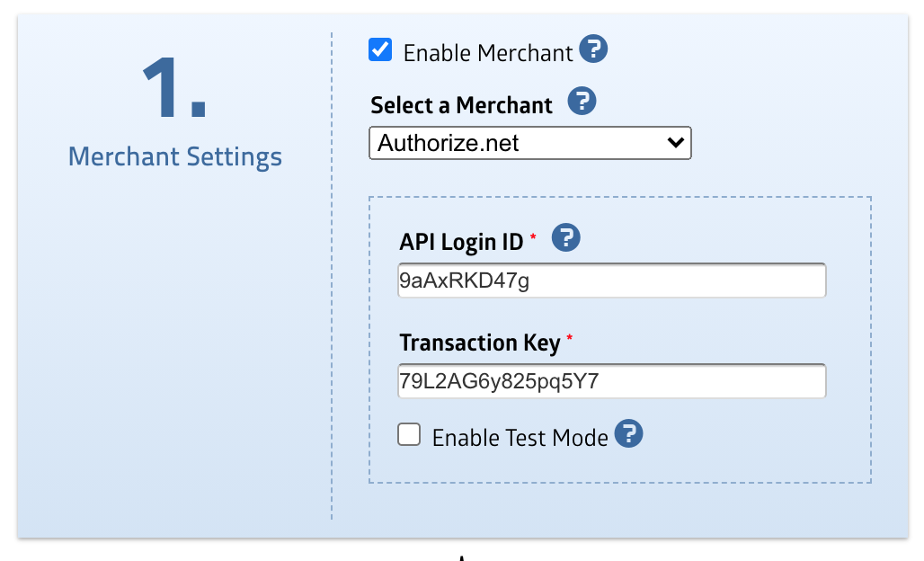The image size is (924, 561).
Task: Tick the Enable Test Mode checkbox
Action: point(410,435)
